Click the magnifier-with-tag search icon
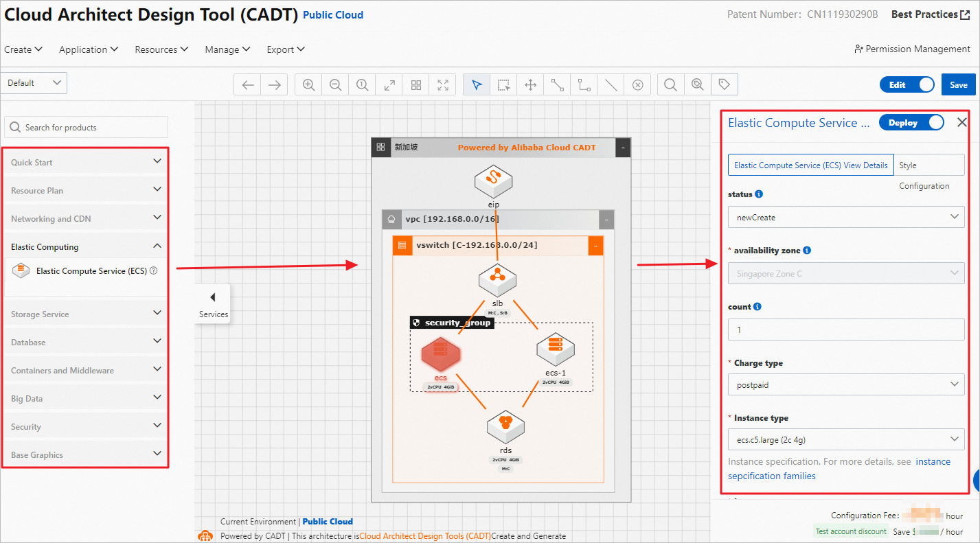980x543 pixels. tap(698, 85)
